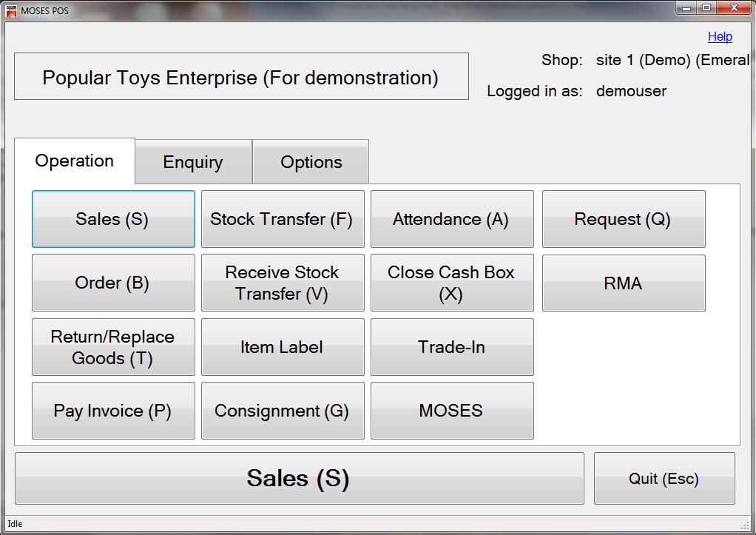Open the Help link
This screenshot has height=535, width=756.
point(720,37)
